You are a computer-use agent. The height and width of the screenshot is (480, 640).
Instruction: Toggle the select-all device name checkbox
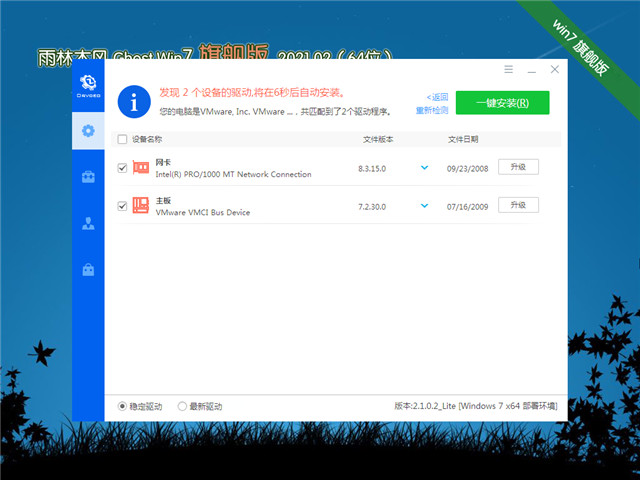click(x=122, y=140)
